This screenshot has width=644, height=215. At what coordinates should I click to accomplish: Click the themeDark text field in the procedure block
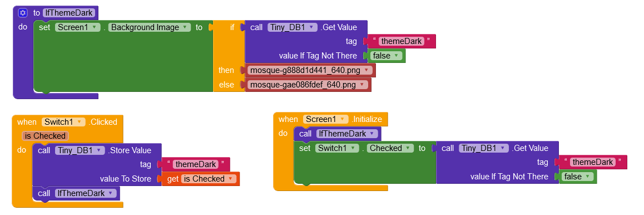pyautogui.click(x=402, y=41)
